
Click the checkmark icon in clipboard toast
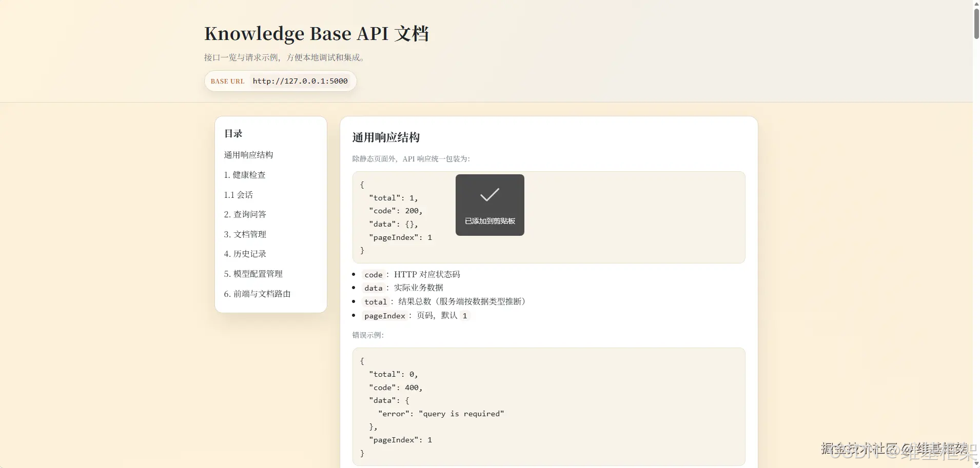click(x=489, y=195)
